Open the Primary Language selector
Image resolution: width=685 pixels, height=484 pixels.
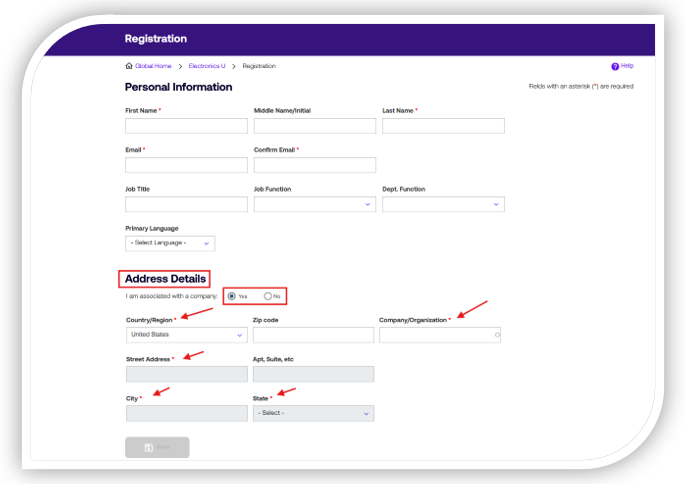click(169, 243)
